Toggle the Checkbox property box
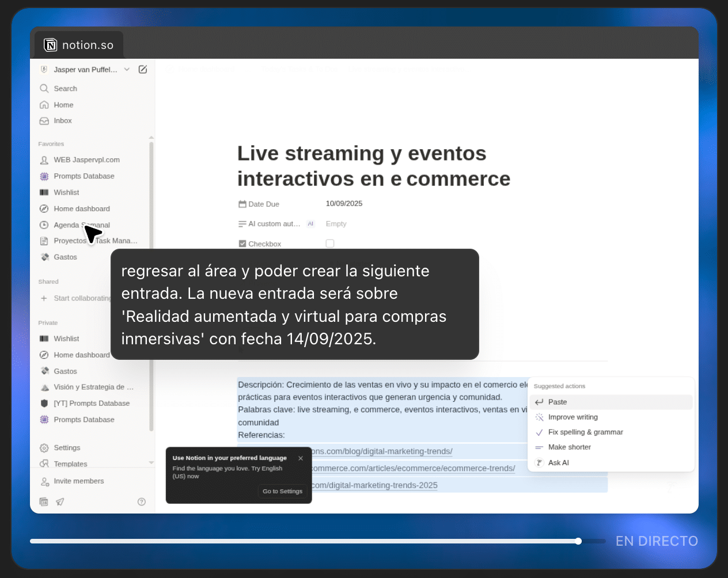Screen dimensions: 728x578 [330, 244]
